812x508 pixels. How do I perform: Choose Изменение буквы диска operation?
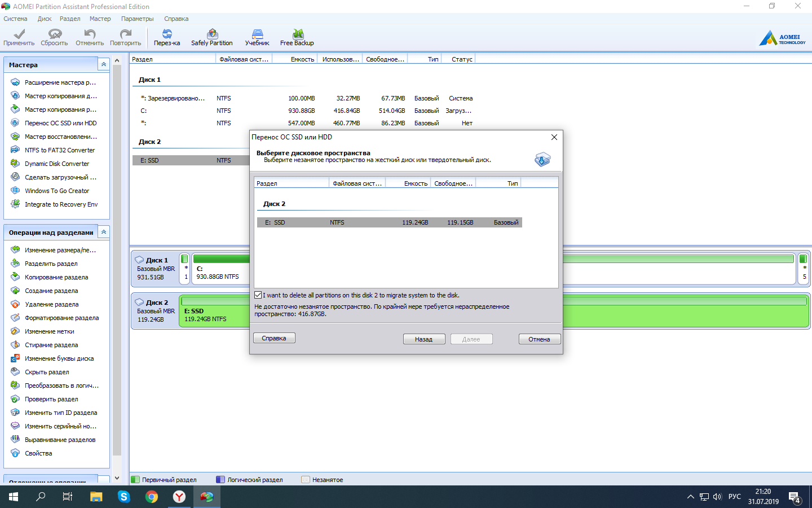pyautogui.click(x=59, y=358)
